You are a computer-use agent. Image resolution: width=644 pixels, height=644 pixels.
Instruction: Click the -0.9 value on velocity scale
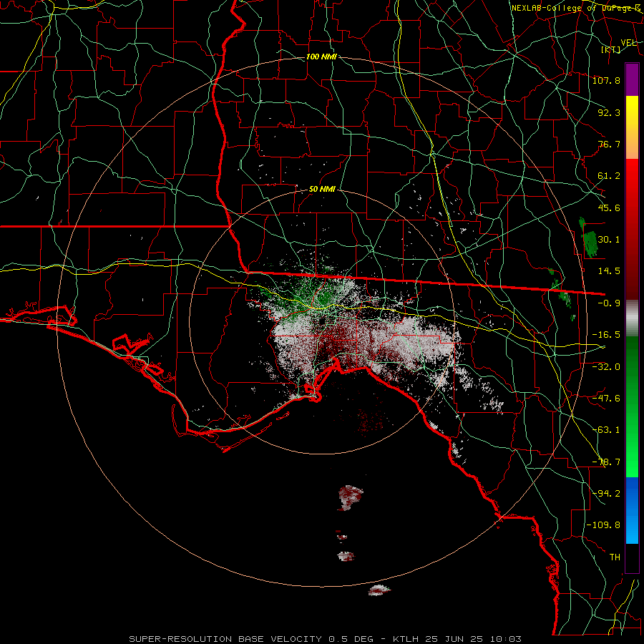click(609, 303)
